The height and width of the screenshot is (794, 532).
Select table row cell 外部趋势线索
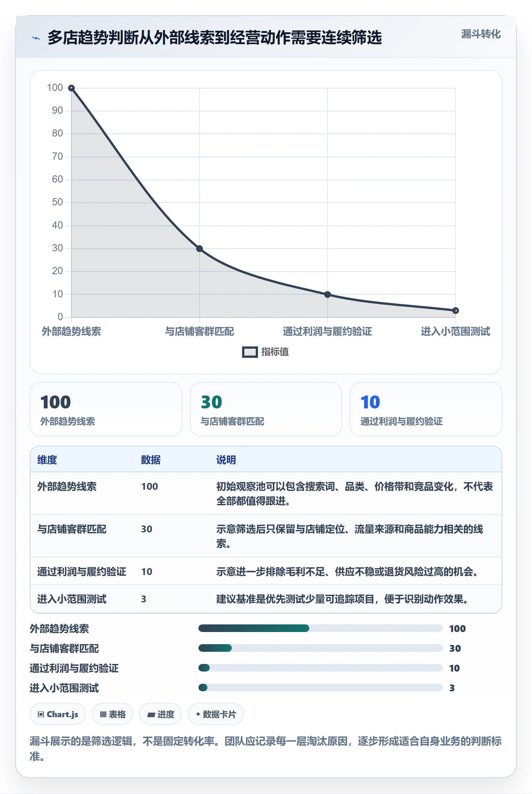click(x=67, y=487)
